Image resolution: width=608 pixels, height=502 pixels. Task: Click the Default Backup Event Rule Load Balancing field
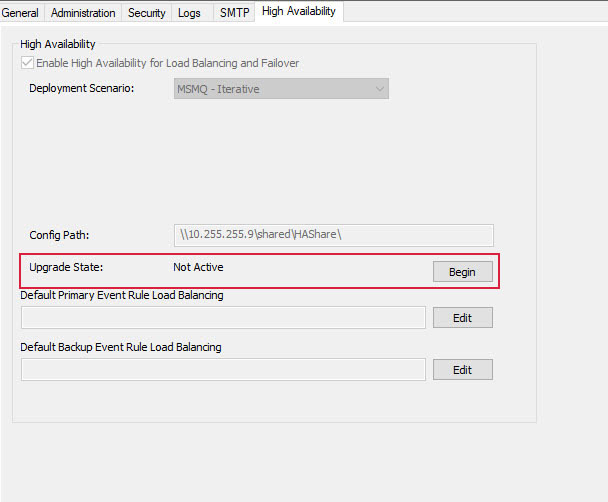(223, 370)
